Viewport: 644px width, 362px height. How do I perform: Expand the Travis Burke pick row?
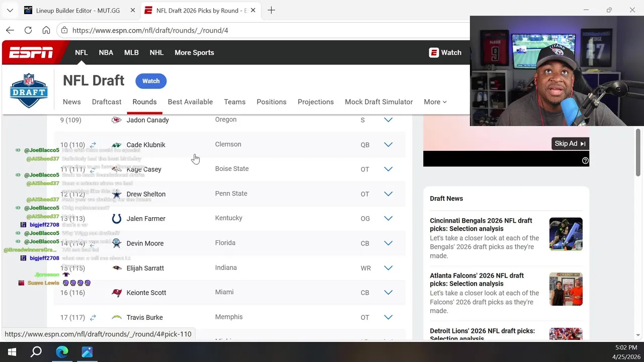pos(388,317)
